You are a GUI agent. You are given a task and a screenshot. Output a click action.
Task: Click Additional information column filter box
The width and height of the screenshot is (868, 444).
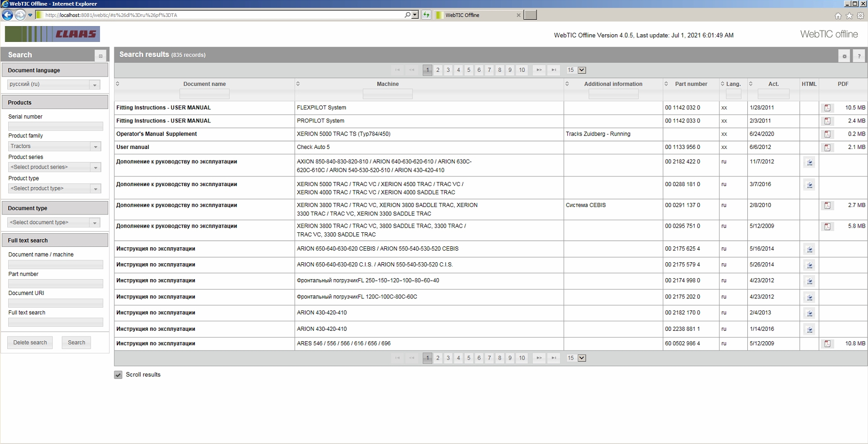(613, 94)
